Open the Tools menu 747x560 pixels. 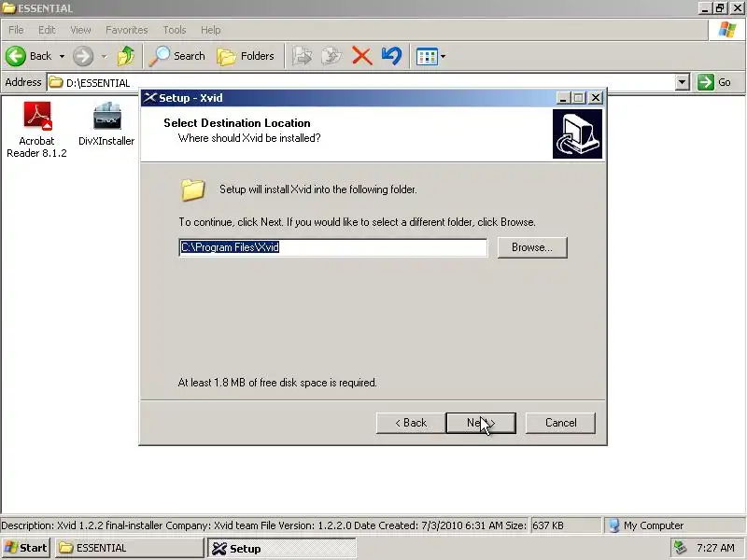[175, 30]
